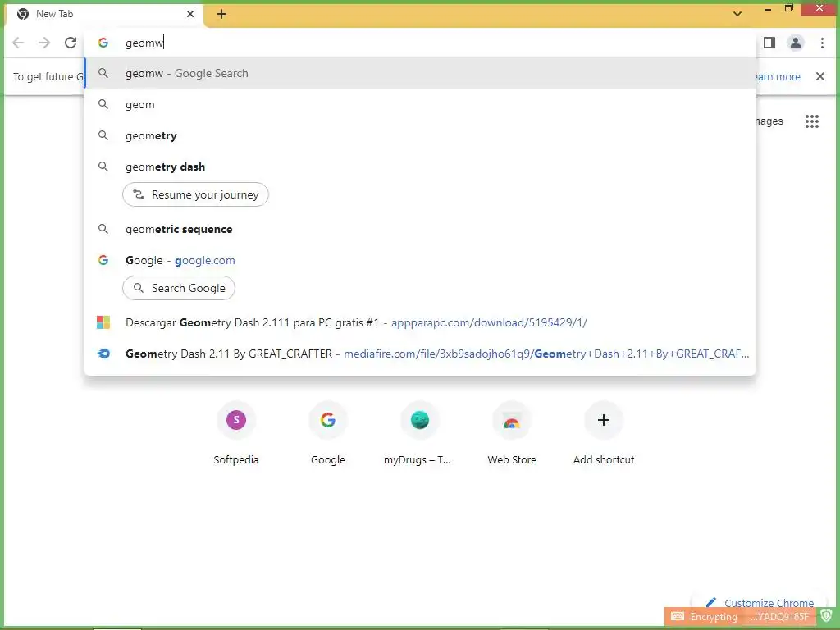The image size is (840, 630).
Task: Click the Images link
Action: (x=769, y=121)
